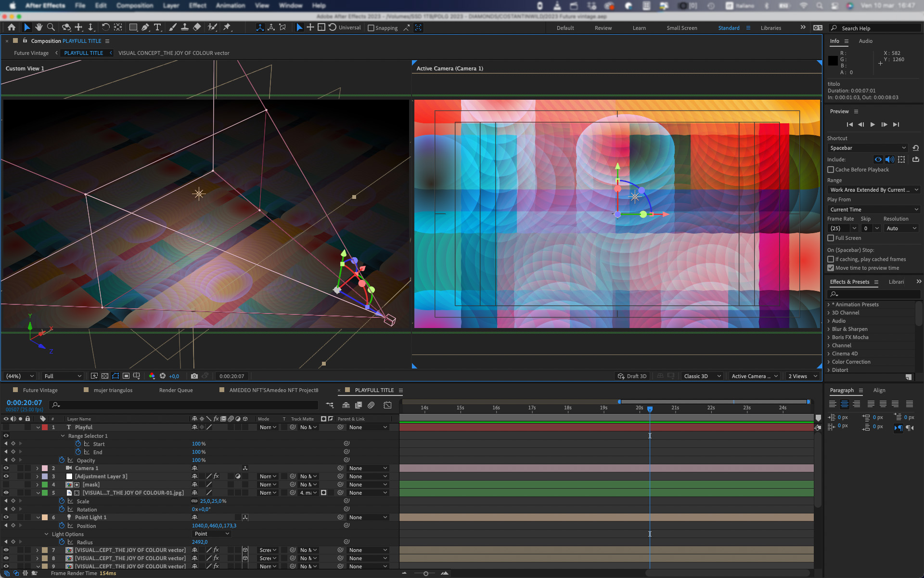Viewport: 924px width, 578px height.
Task: Expand the Blur & Sharpen effects category
Action: click(x=829, y=329)
